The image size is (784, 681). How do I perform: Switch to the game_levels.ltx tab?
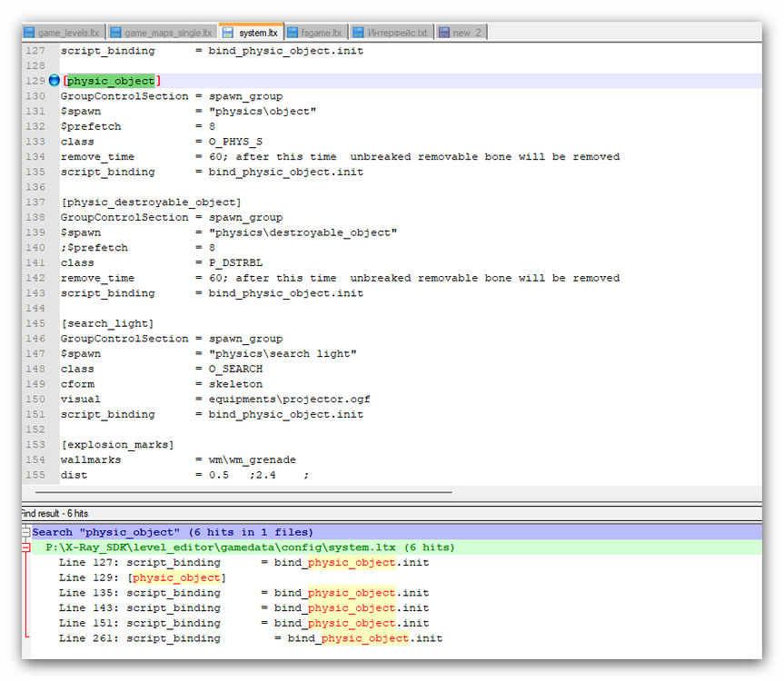tap(68, 33)
